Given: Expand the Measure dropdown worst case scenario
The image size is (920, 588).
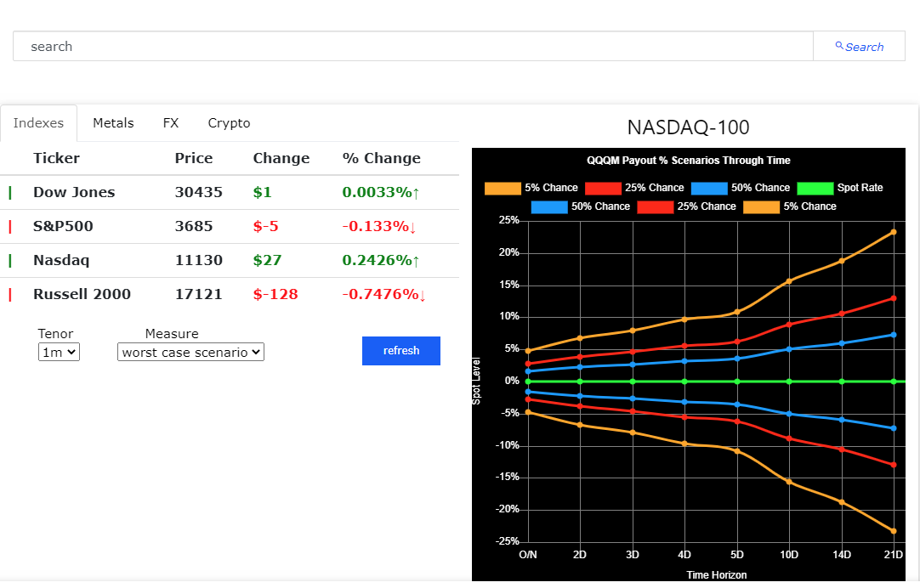Looking at the screenshot, I should pos(190,353).
